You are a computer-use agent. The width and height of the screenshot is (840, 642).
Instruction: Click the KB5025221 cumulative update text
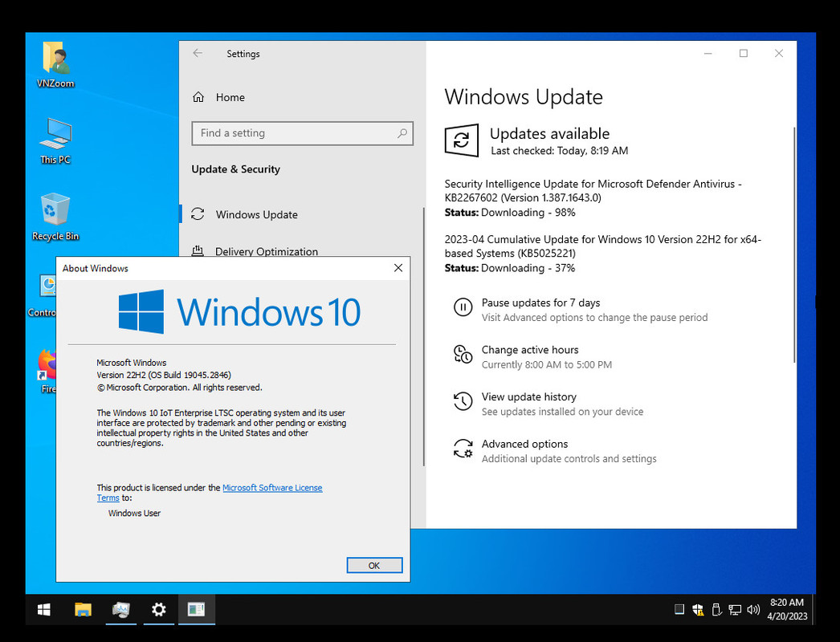coord(602,246)
